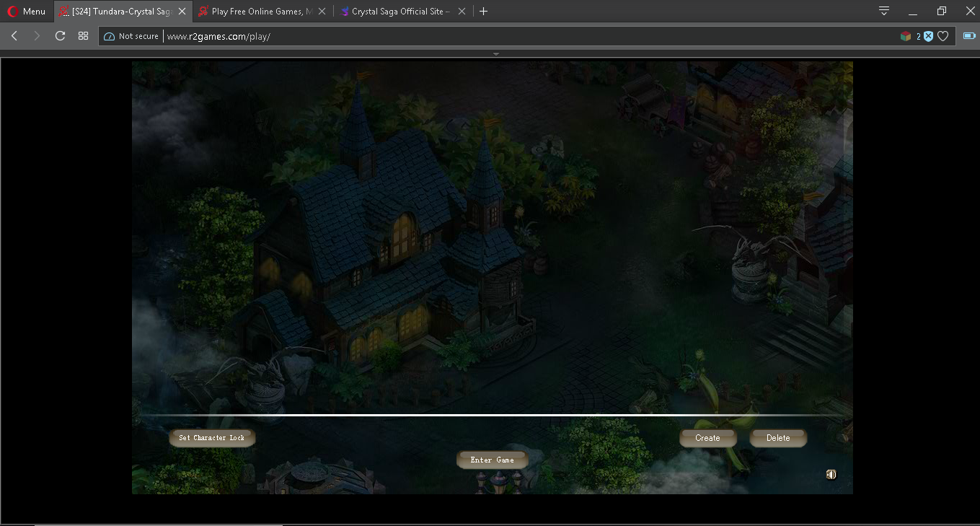This screenshot has height=526, width=980.
Task: Open the tab menu dropdown icon
Action: click(x=884, y=12)
